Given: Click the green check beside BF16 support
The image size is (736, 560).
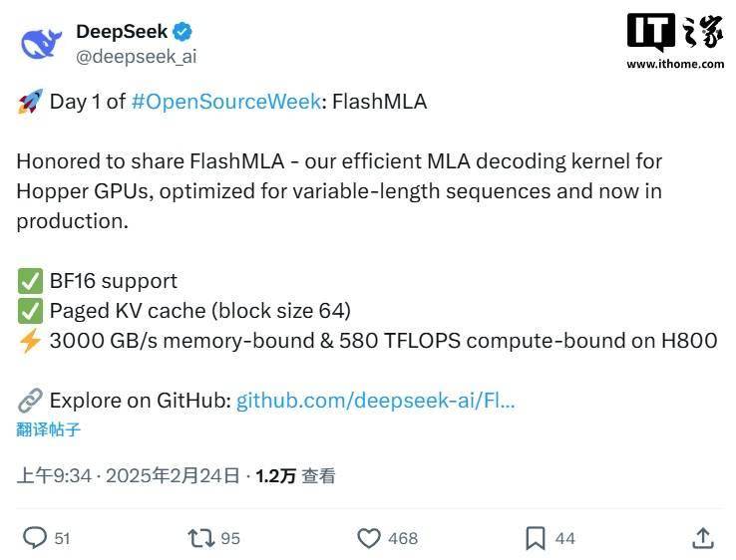Looking at the screenshot, I should click(30, 281).
